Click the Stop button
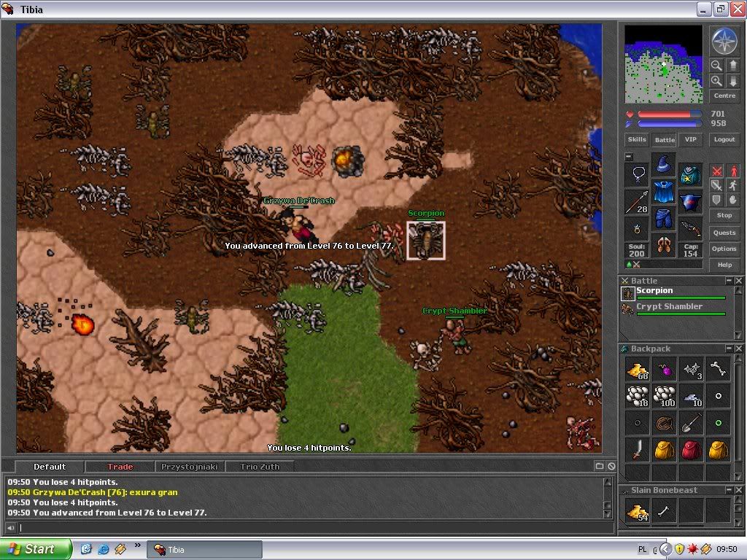 [724, 215]
